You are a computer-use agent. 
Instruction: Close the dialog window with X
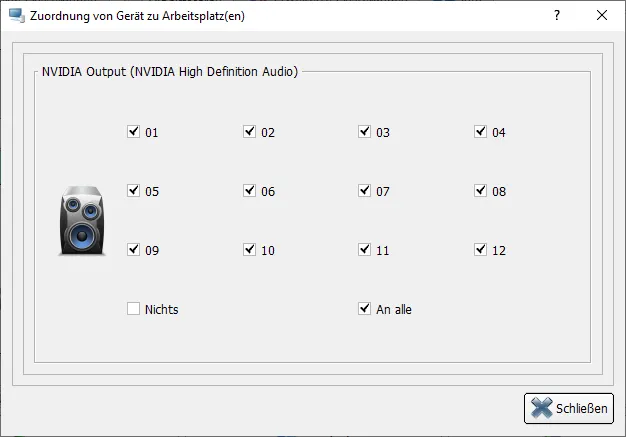pos(602,16)
